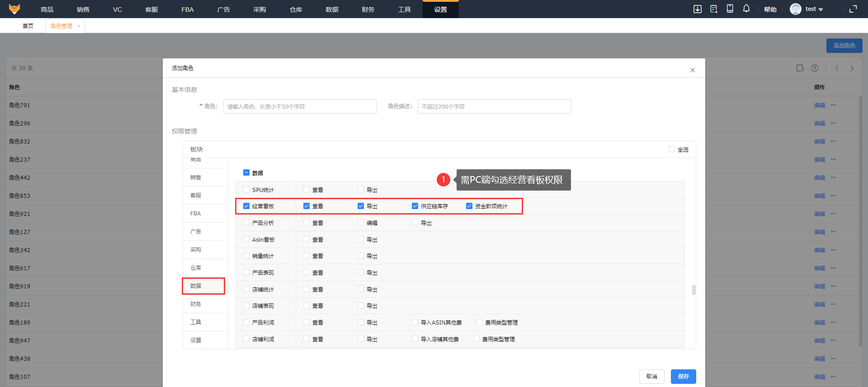Switch to the 首页 tab
The image size is (868, 387).
(28, 26)
